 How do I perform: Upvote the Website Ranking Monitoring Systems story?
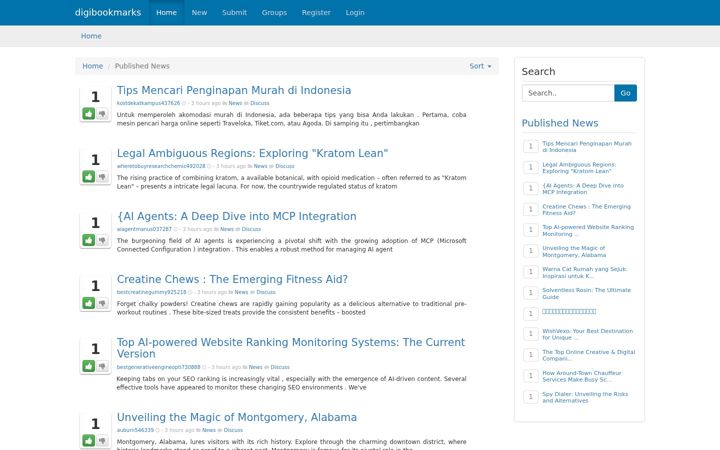89,366
